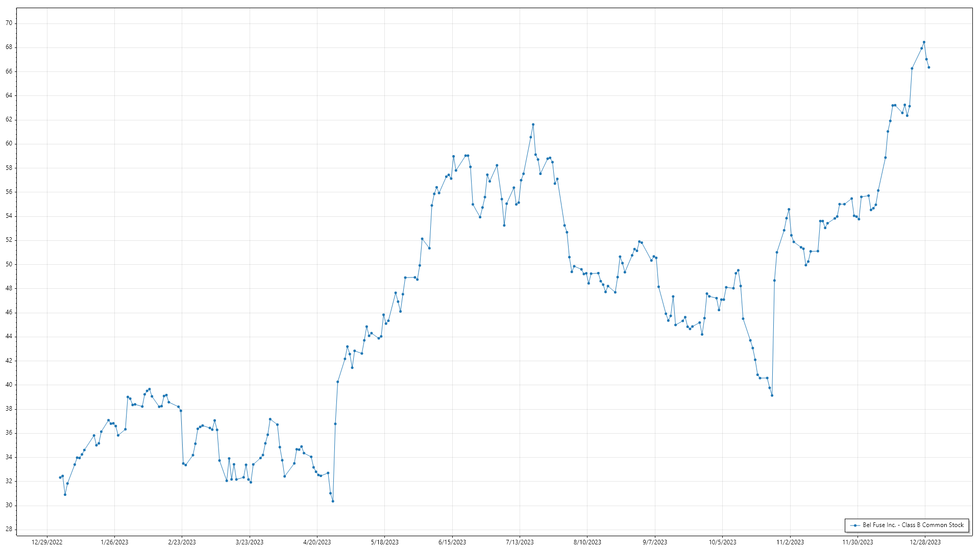Click the 40 y-axis value label
980x551 pixels.
pyautogui.click(x=9, y=385)
